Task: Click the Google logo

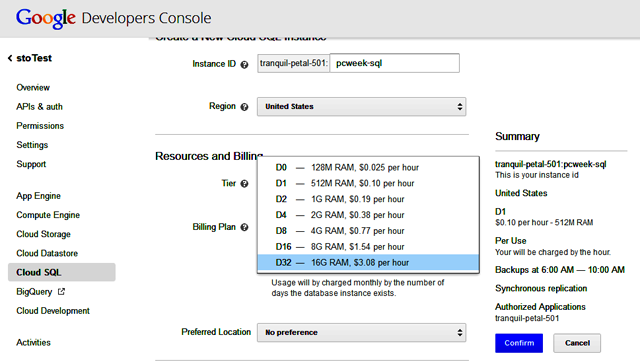Action: 46,18
